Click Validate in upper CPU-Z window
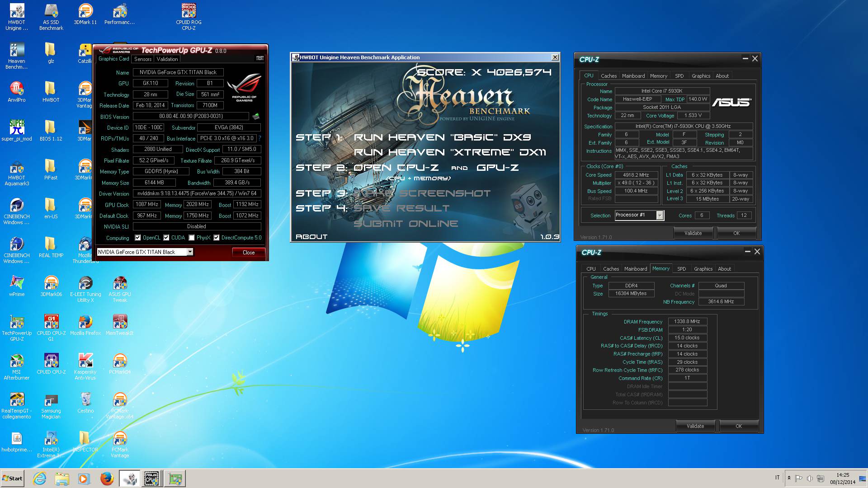Screen dimensions: 868x488 tap(693, 233)
